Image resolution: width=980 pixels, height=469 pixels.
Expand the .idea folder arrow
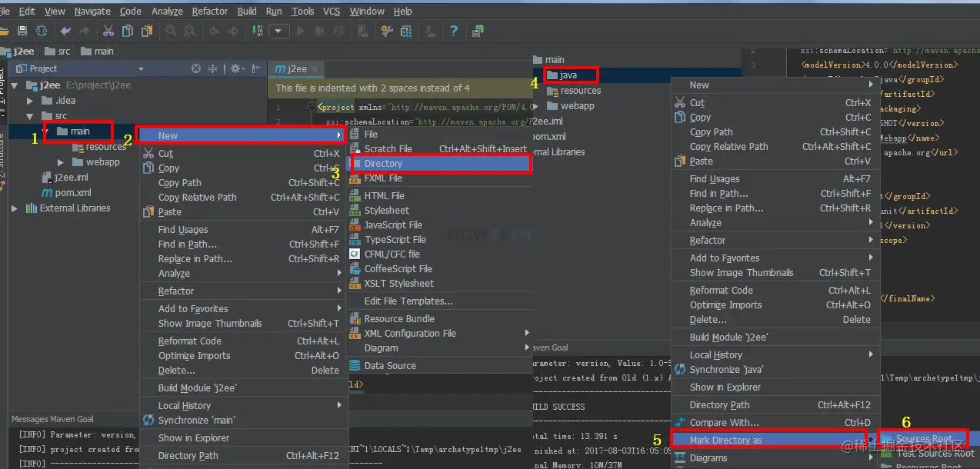30,101
